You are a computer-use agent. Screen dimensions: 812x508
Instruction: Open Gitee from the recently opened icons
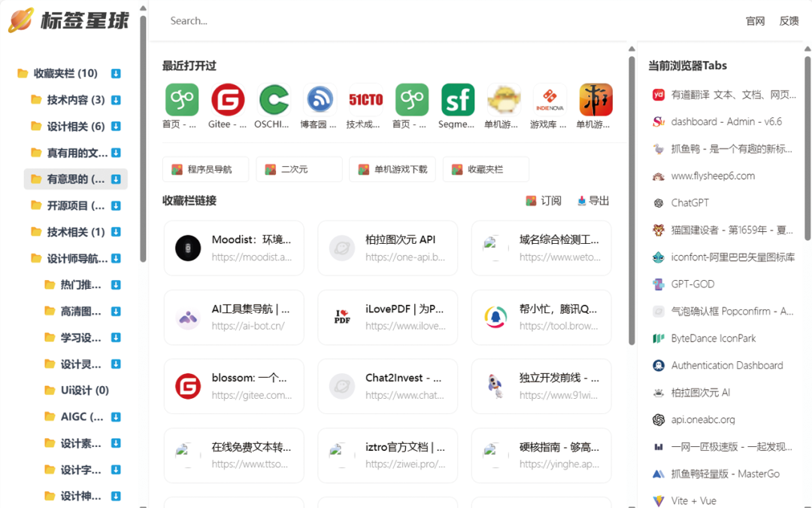(x=227, y=99)
